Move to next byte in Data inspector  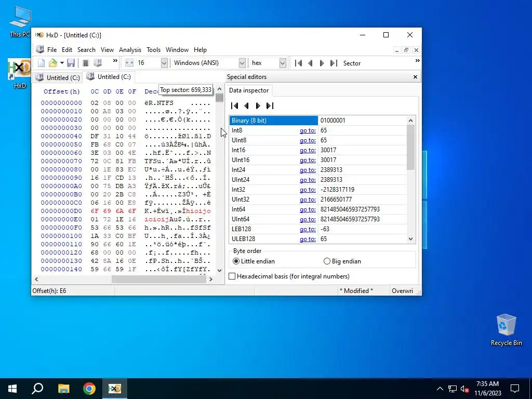pyautogui.click(x=258, y=106)
